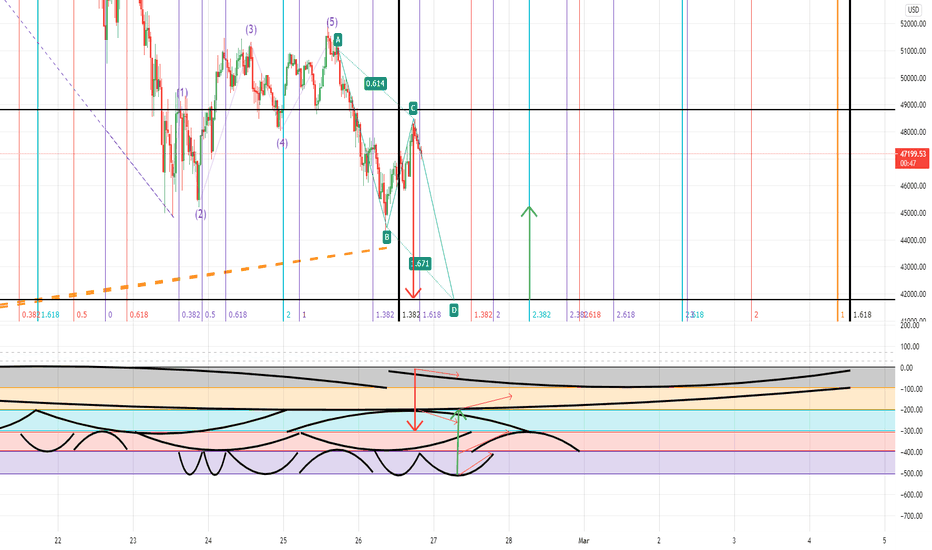Screen dimensions: 932x550
Task: Click the black 1.618 label at far right
Action: pyautogui.click(x=862, y=315)
